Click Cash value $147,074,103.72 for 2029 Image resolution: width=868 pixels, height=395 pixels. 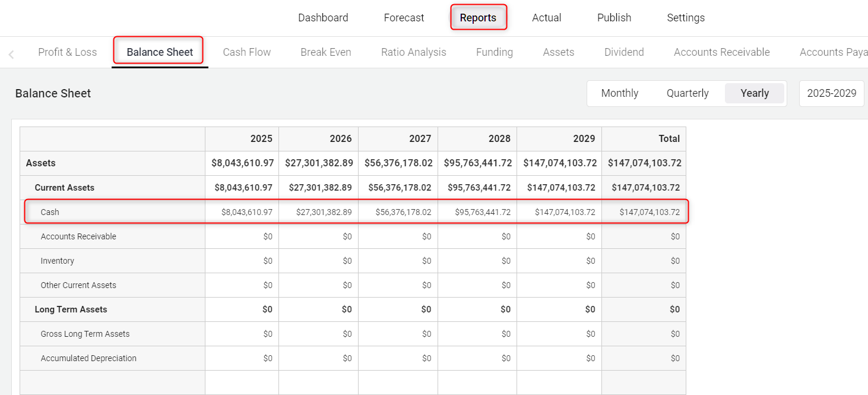point(565,212)
